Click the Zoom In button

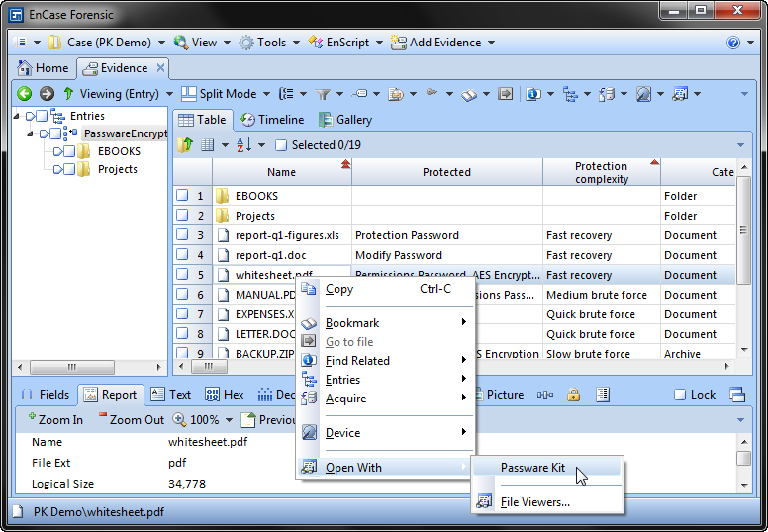pyautogui.click(x=55, y=419)
